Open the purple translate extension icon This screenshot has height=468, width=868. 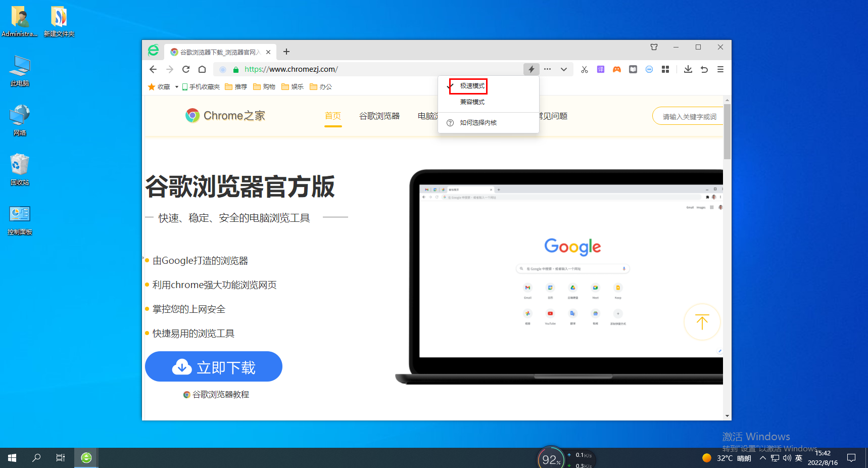click(x=601, y=69)
